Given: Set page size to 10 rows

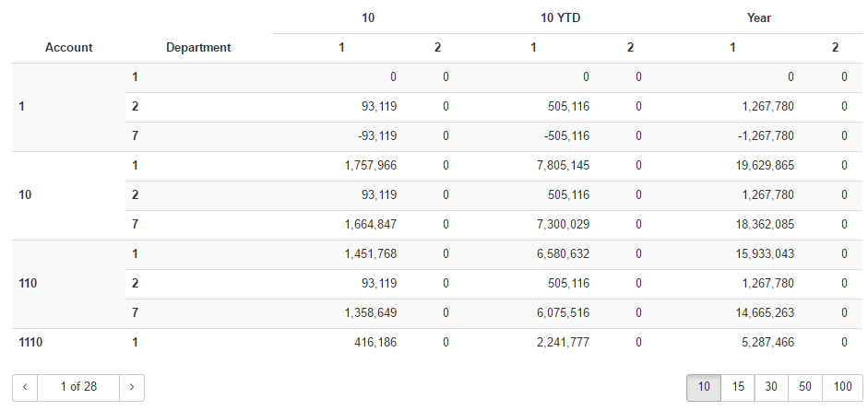Looking at the screenshot, I should pos(704,387).
